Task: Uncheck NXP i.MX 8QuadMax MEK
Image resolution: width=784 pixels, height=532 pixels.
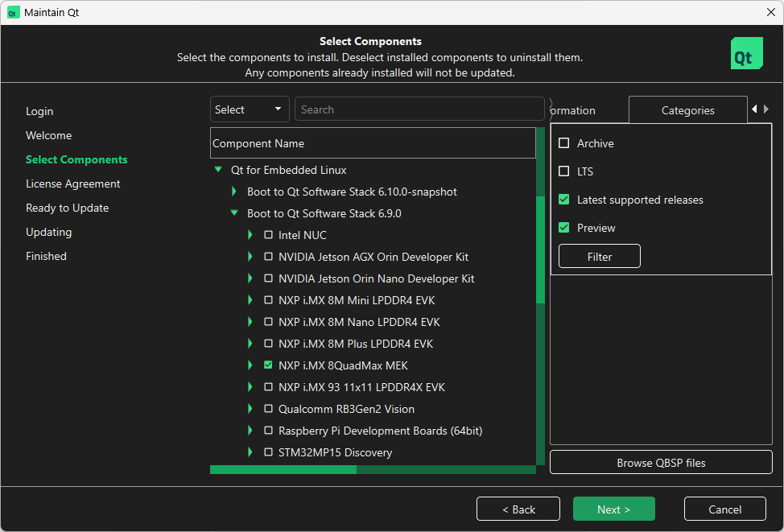Action: pos(269,365)
